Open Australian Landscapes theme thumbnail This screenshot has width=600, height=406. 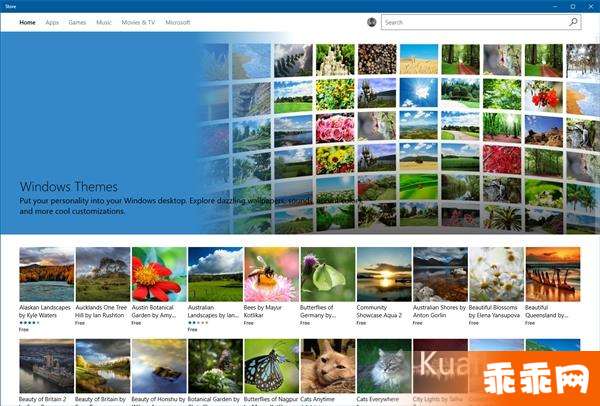pos(215,274)
